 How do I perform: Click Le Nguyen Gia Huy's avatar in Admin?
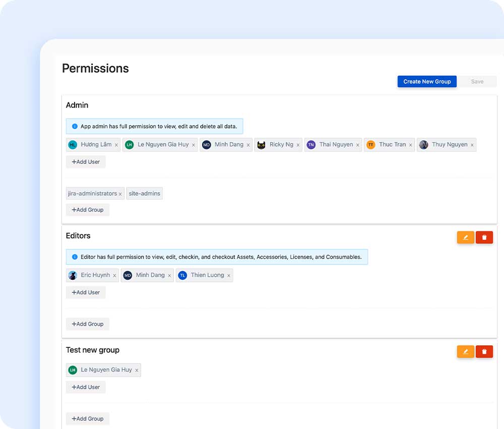pos(129,145)
